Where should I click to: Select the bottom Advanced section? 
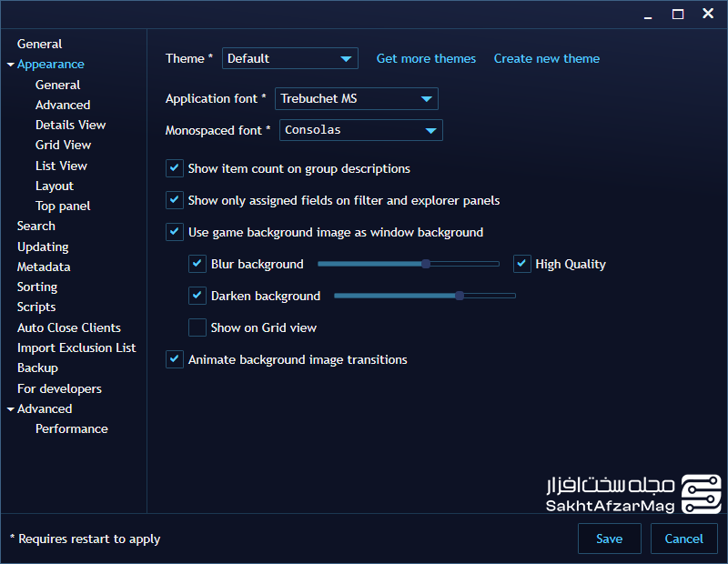[x=45, y=409]
